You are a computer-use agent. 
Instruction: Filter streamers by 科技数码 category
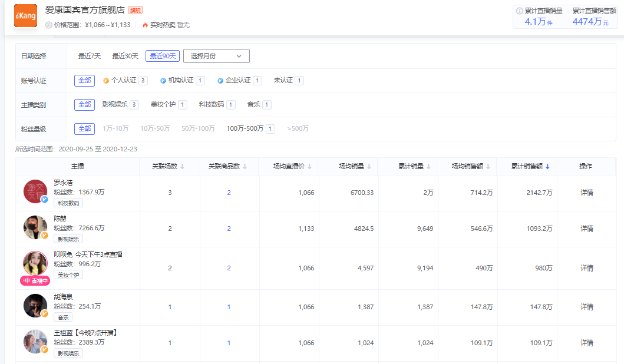click(x=217, y=105)
